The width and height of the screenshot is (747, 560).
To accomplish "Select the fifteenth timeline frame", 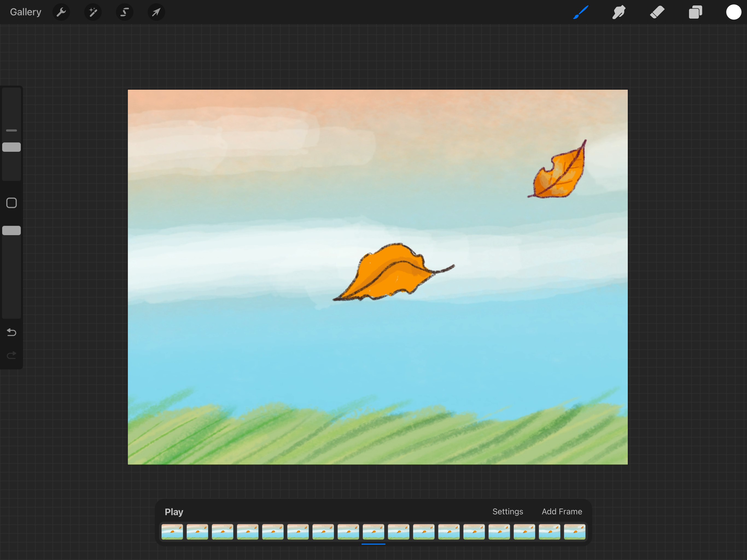I will pos(524,532).
